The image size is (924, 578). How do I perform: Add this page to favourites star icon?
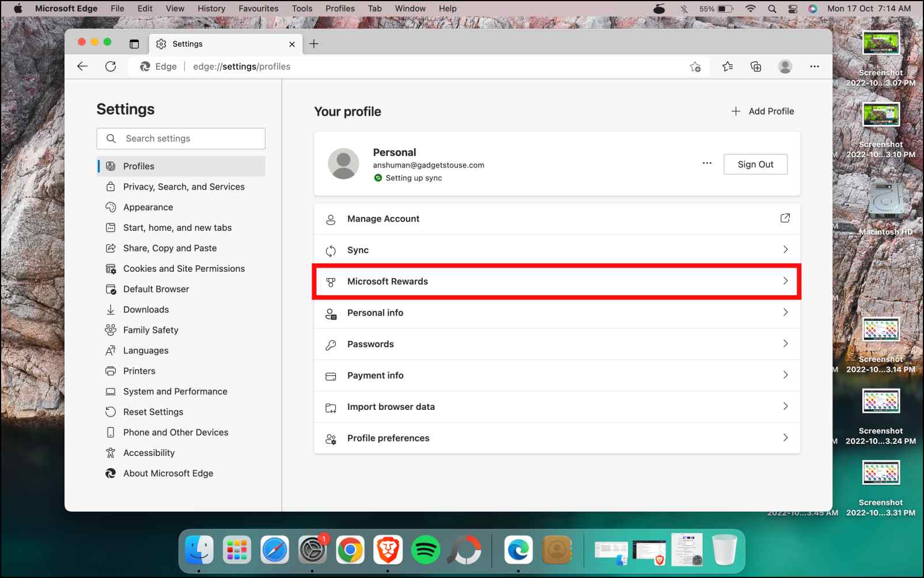[x=695, y=67]
